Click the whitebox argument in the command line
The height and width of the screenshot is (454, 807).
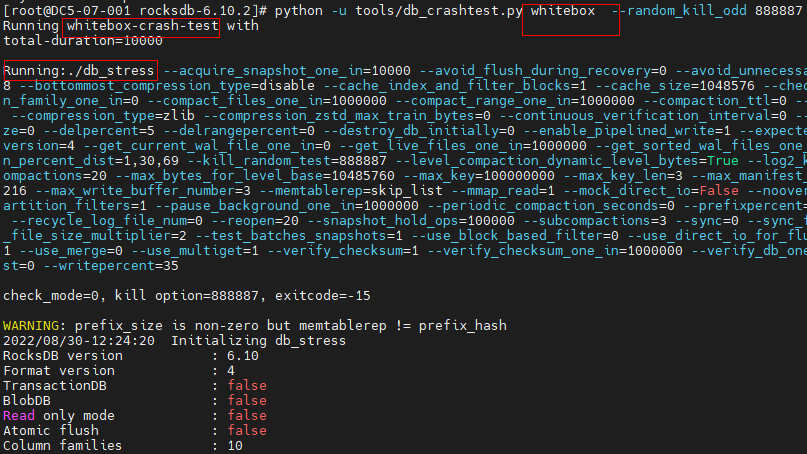tap(563, 11)
